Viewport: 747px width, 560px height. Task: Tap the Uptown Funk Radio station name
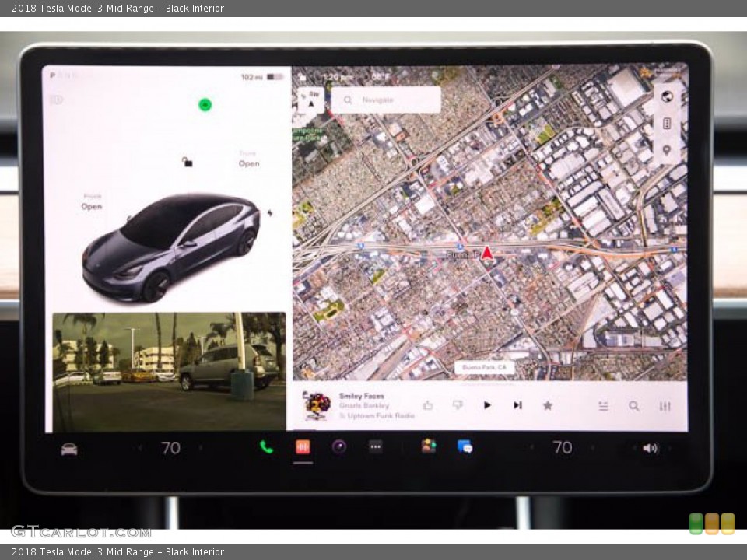[x=381, y=415]
